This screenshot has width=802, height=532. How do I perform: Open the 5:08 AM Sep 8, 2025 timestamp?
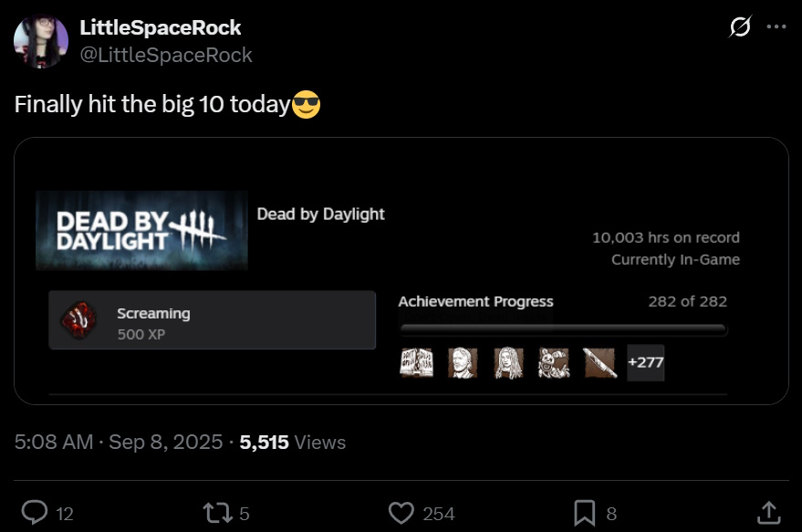tap(119, 443)
